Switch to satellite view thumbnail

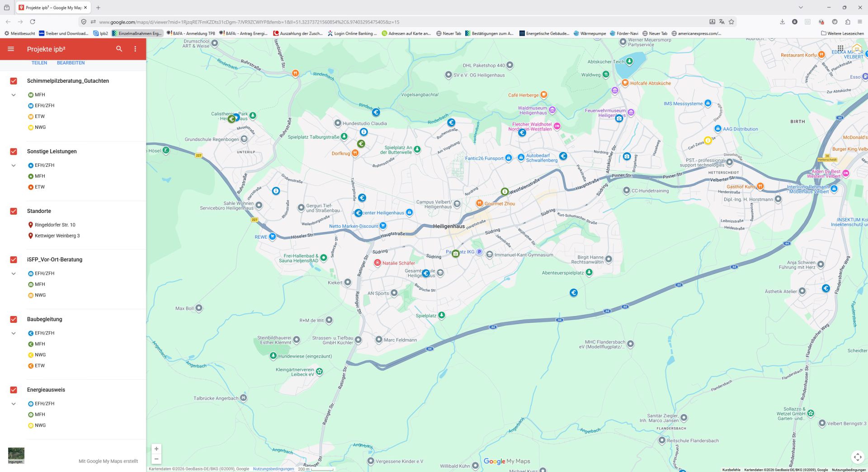16,456
